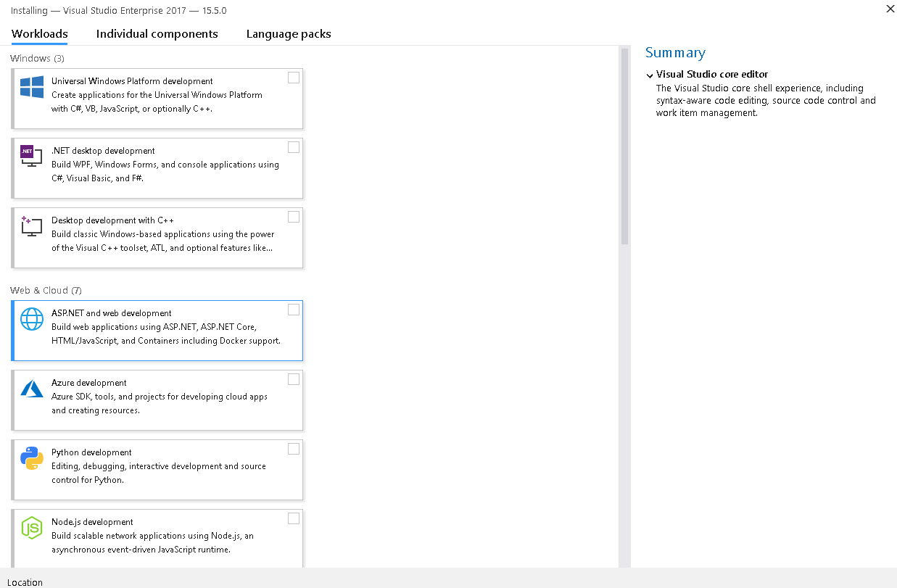Switch to the Workloads tab
The height and width of the screenshot is (588, 897).
[40, 34]
